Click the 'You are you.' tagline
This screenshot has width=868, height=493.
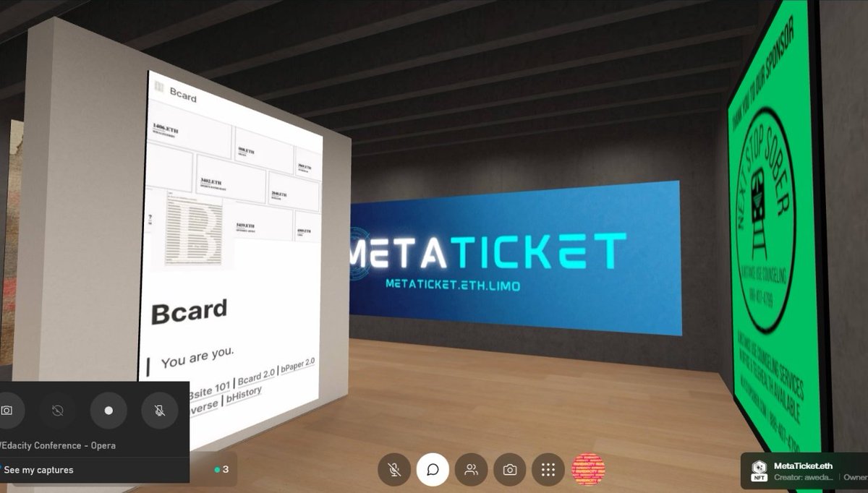click(x=197, y=356)
